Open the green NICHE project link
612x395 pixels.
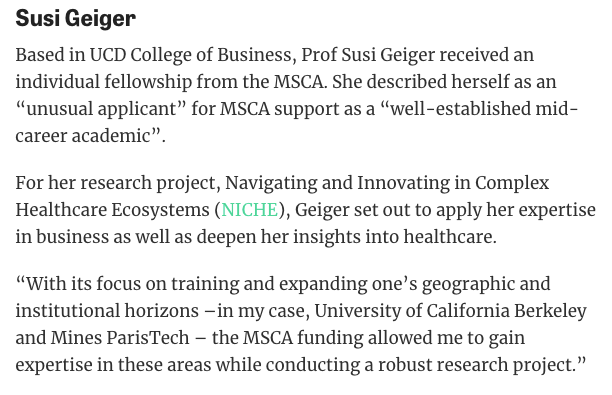click(x=250, y=210)
